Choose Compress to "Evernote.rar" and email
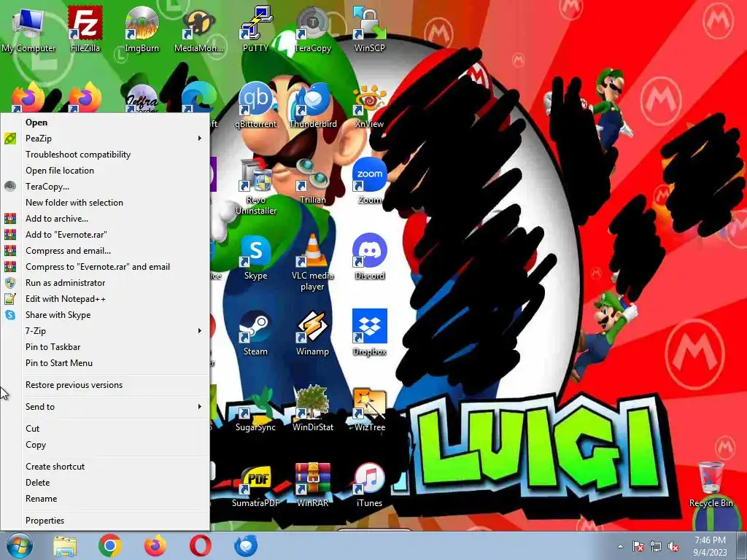This screenshot has width=747, height=560. pyautogui.click(x=105, y=267)
